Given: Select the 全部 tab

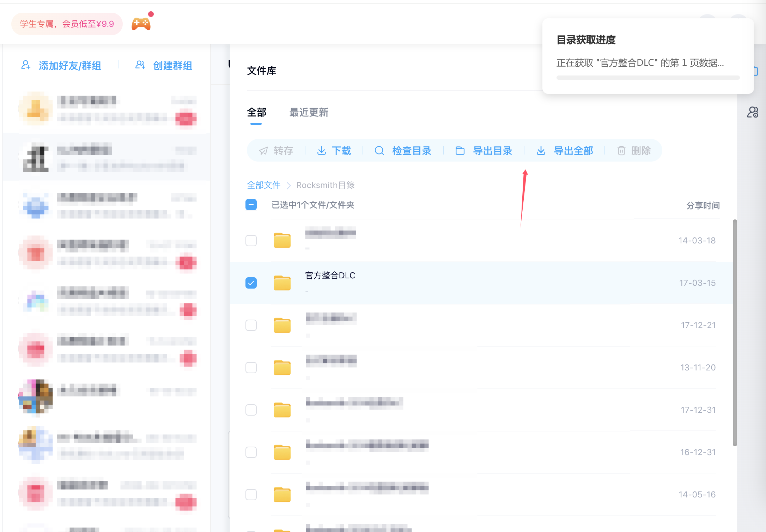Looking at the screenshot, I should pyautogui.click(x=256, y=113).
